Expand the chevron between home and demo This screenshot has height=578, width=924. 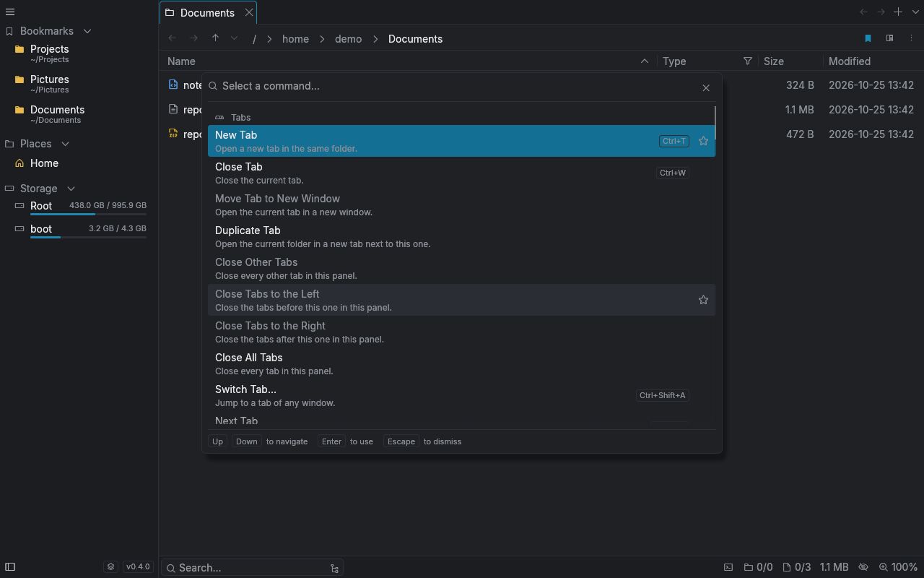click(322, 39)
